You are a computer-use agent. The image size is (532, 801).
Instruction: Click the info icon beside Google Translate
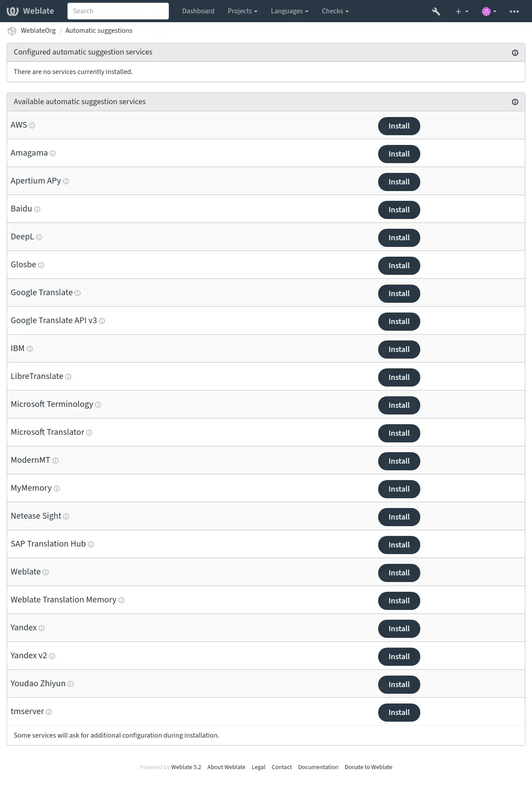(x=78, y=293)
